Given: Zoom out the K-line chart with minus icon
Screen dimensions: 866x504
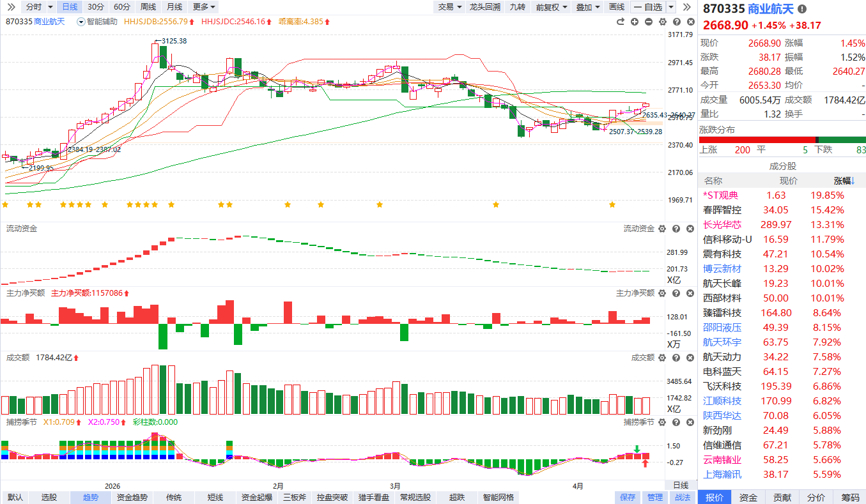Looking at the screenshot, I should 649,22.
